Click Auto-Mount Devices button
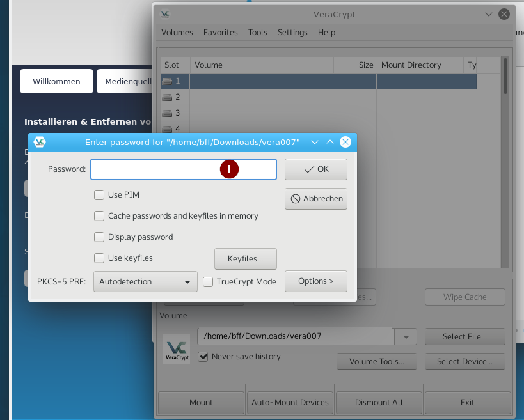This screenshot has width=524, height=420. pyautogui.click(x=290, y=402)
